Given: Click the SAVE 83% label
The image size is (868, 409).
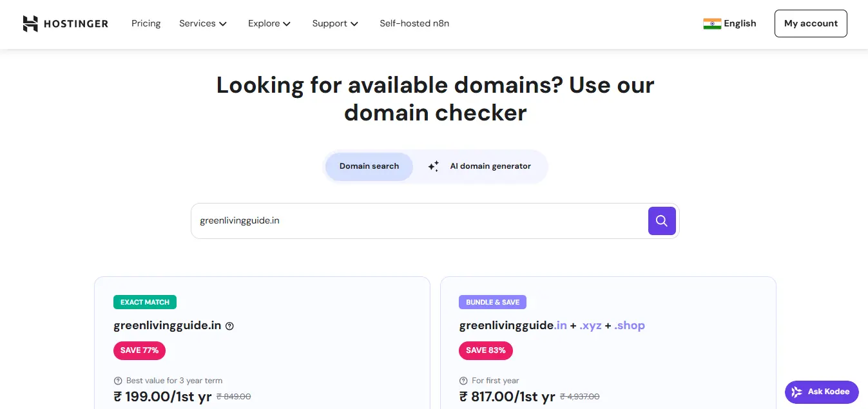Looking at the screenshot, I should coord(485,350).
